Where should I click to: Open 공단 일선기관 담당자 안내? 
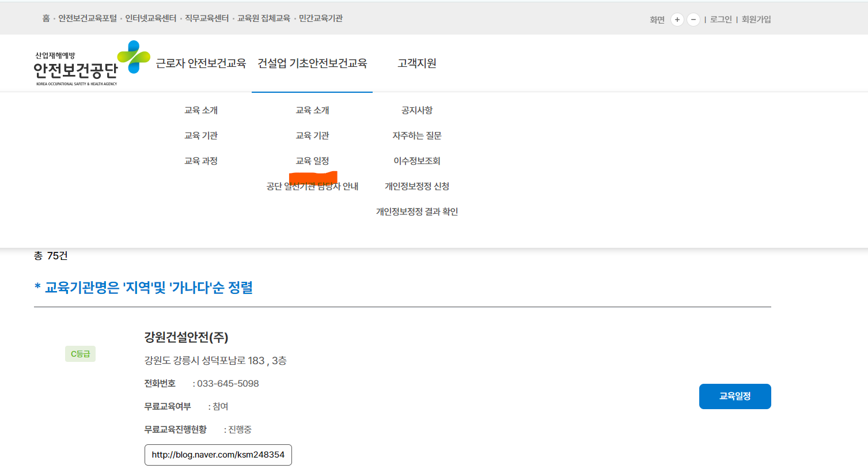[312, 186]
